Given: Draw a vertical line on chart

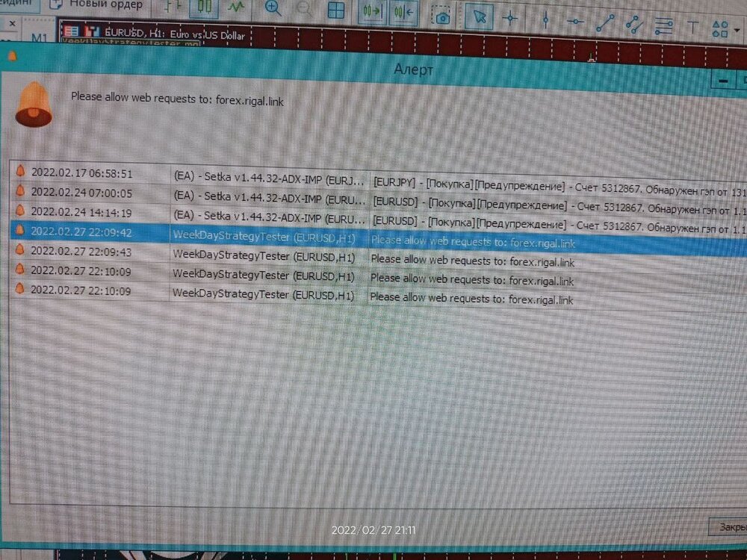Looking at the screenshot, I should click(546, 20).
